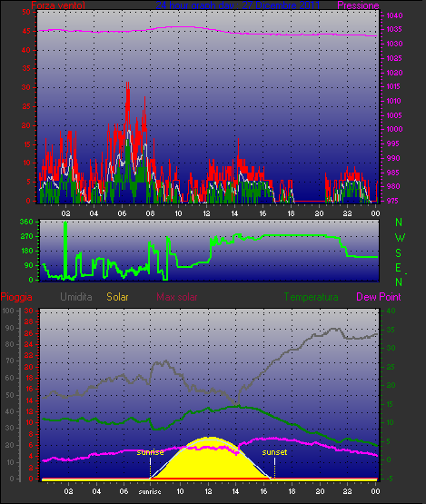426x504 pixels.
Task: Click the sunrise label on bottom time axis
Action: [x=150, y=492]
